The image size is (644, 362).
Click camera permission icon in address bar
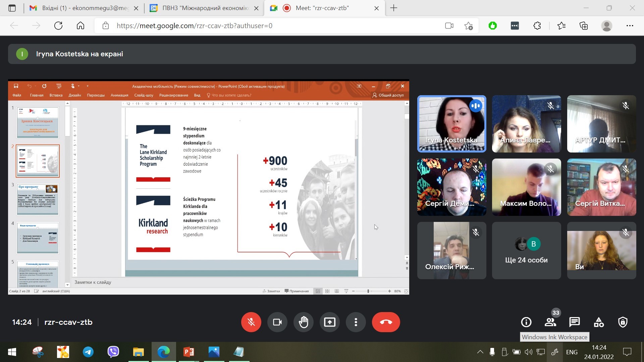coord(449,25)
